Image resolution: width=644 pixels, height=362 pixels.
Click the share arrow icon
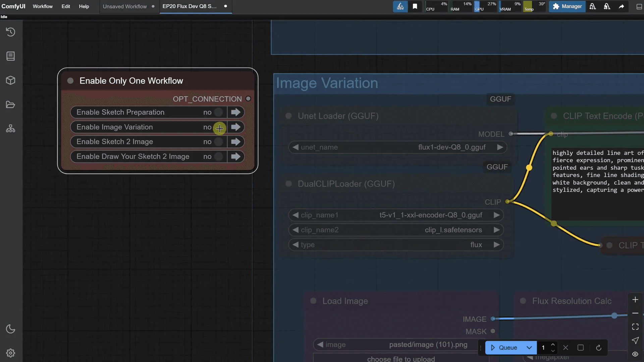[622, 6]
